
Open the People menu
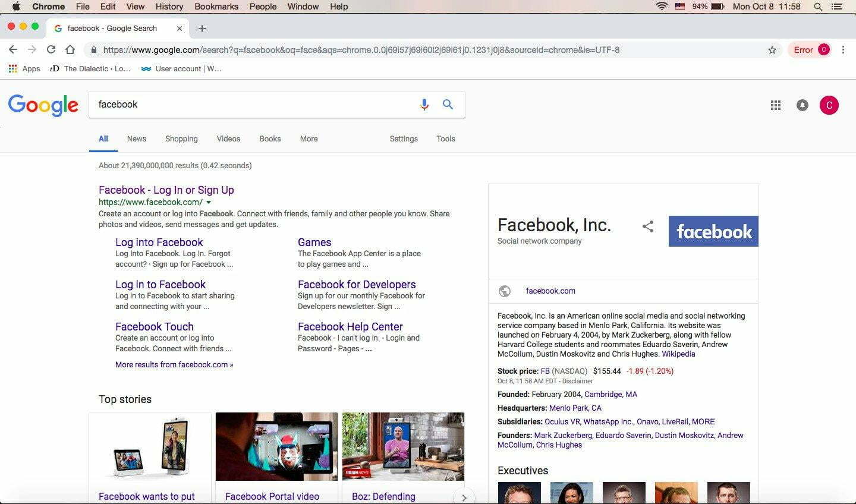pyautogui.click(x=263, y=7)
